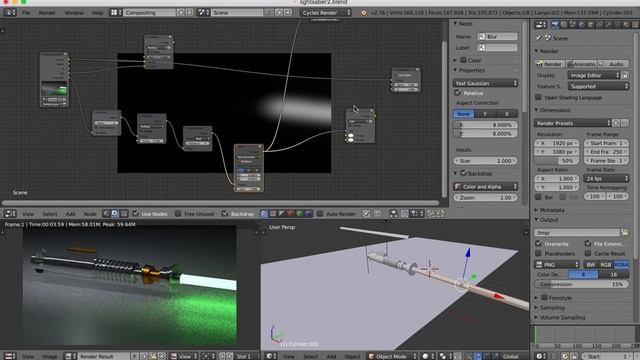Screen dimensions: 640x360
Task: Select the shader node tree type icon
Action: click(x=106, y=213)
